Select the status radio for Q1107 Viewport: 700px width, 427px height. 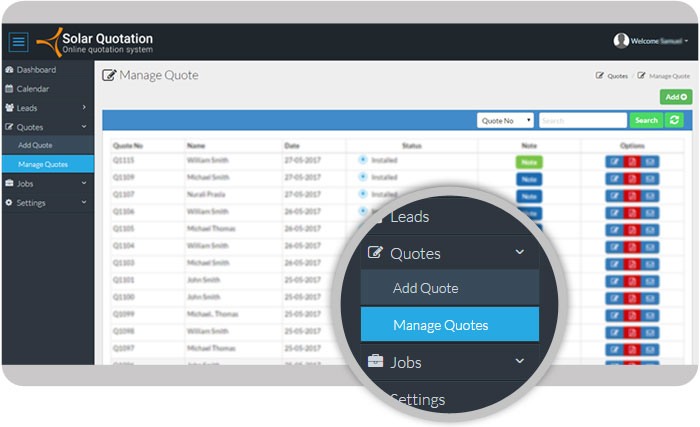[363, 194]
